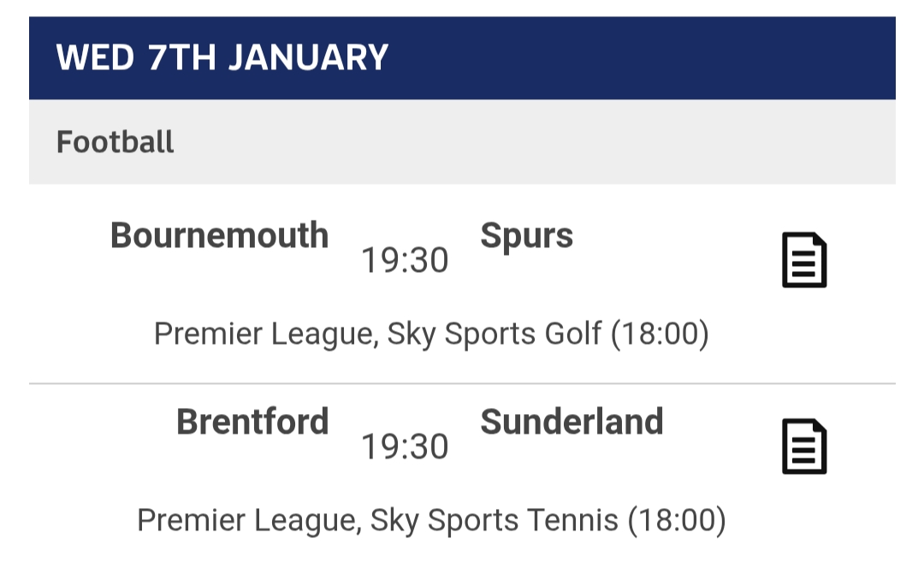Click the (18:00) time after Sky Sports Tennis
This screenshot has height=562, width=924.
click(677, 520)
